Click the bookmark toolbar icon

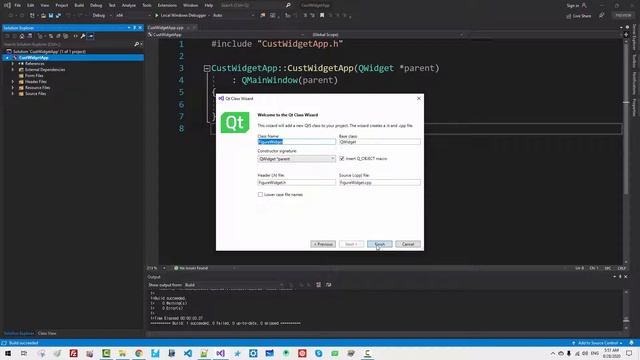(x=322, y=16)
